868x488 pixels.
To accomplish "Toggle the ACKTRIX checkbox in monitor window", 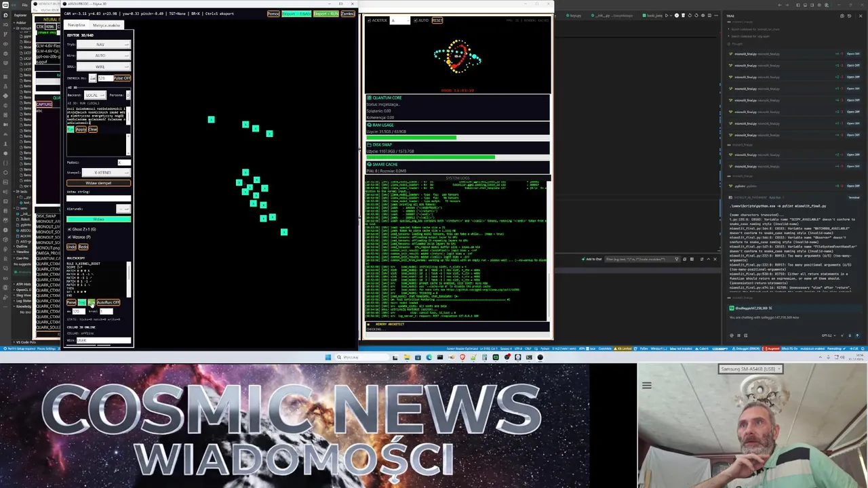I will pos(369,20).
